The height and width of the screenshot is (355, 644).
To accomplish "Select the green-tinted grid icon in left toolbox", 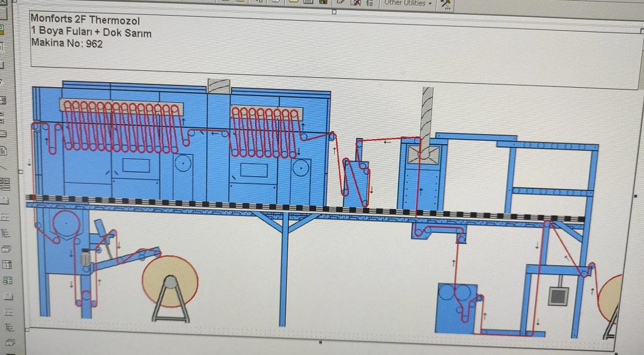I will tap(7, 281).
